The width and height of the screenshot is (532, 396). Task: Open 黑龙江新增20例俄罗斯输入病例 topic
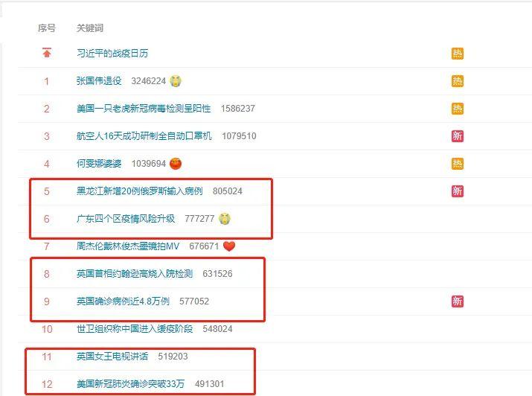pos(139,191)
